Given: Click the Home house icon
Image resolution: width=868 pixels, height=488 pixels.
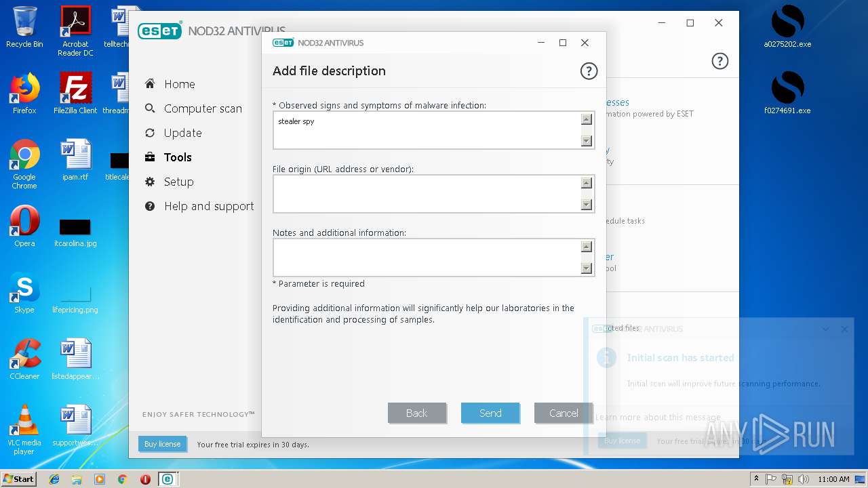Looking at the screenshot, I should tap(150, 84).
